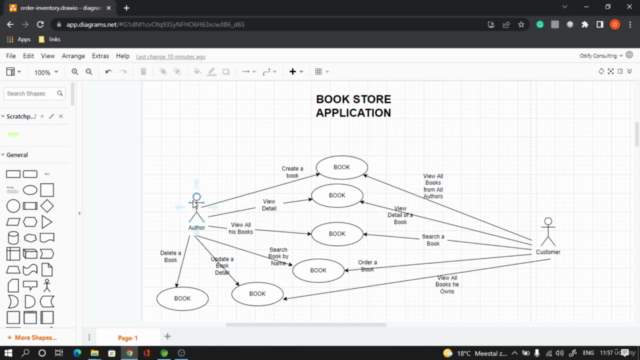Click the To Back icon
The image size is (640, 360).
click(x=178, y=72)
